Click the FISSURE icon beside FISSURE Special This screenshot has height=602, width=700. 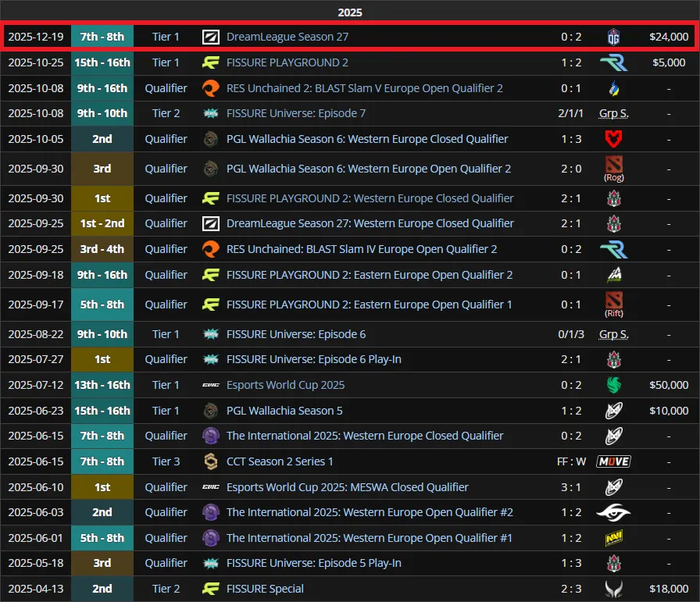pyautogui.click(x=211, y=589)
